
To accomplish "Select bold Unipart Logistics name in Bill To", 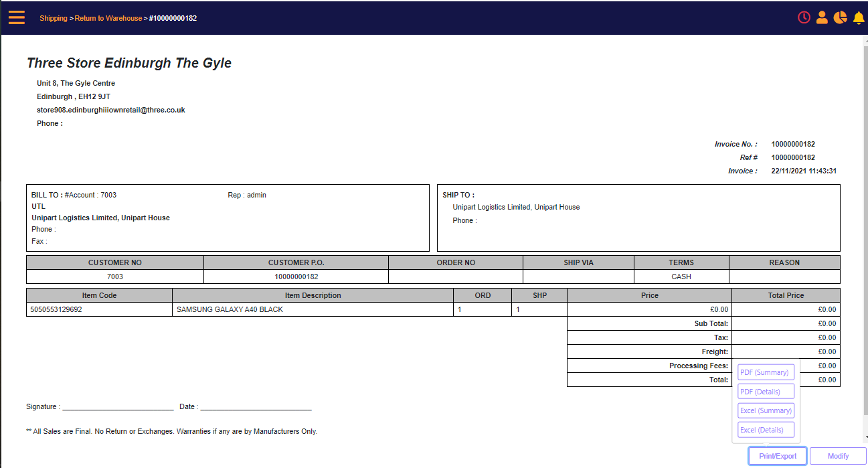I will tap(100, 218).
